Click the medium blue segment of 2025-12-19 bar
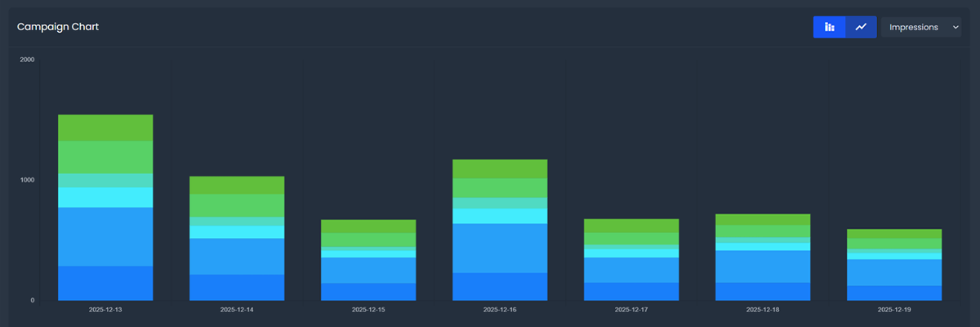The image size is (980, 327). click(893, 272)
